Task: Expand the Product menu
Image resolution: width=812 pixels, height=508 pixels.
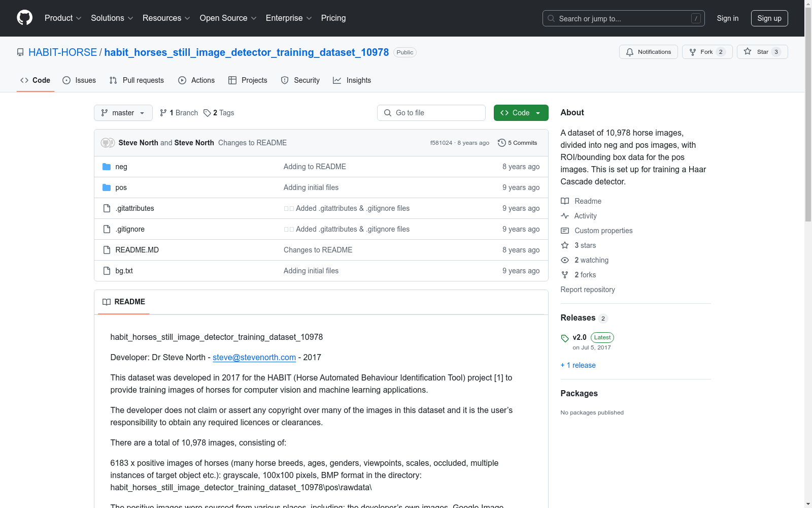Action: [63, 18]
